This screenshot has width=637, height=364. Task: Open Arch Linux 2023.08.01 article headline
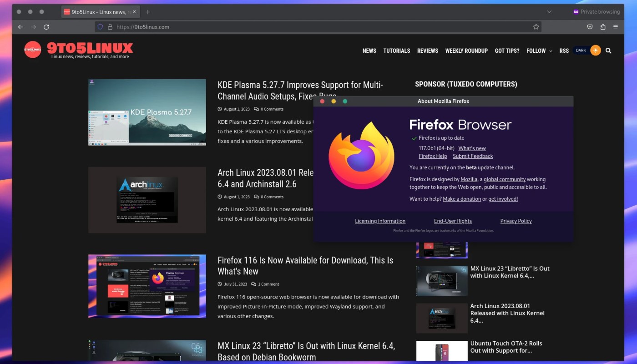pos(265,178)
